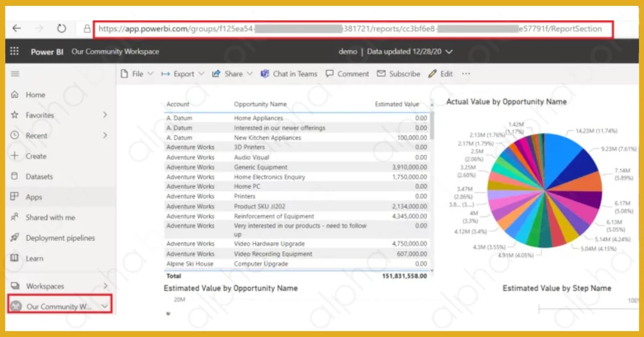The height and width of the screenshot is (337, 644).
Task: Select Reinforcement of Equipment row
Action: coord(296,216)
